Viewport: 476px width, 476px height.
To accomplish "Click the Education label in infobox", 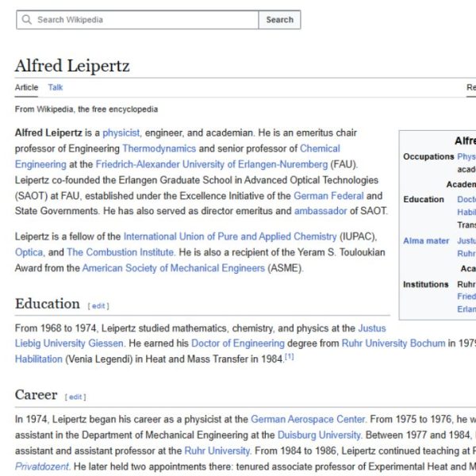I will [x=424, y=199].
